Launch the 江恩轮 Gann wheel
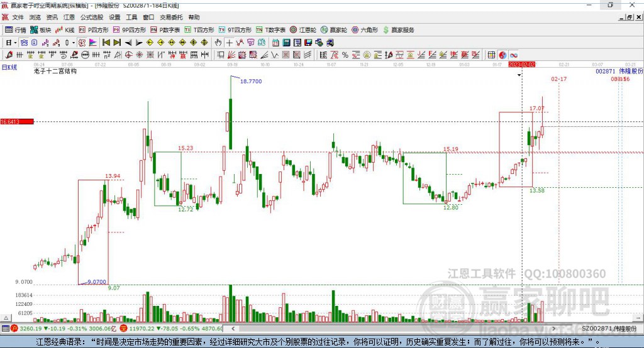Viewport: 644px width, 348px height. coord(303,30)
